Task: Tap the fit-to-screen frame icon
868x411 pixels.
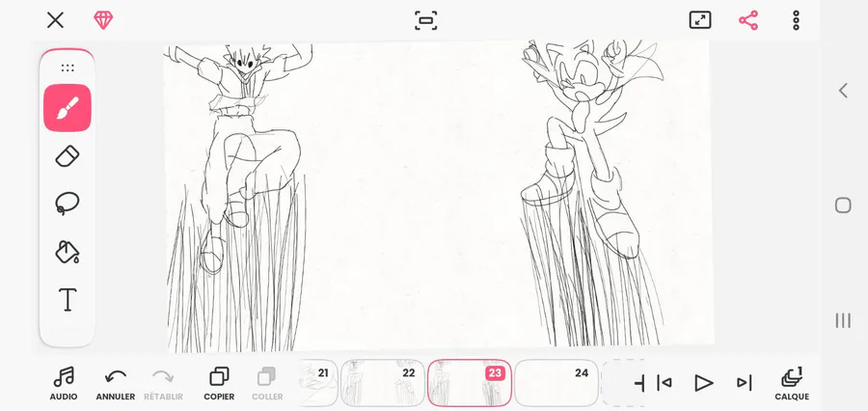Action: [x=425, y=20]
